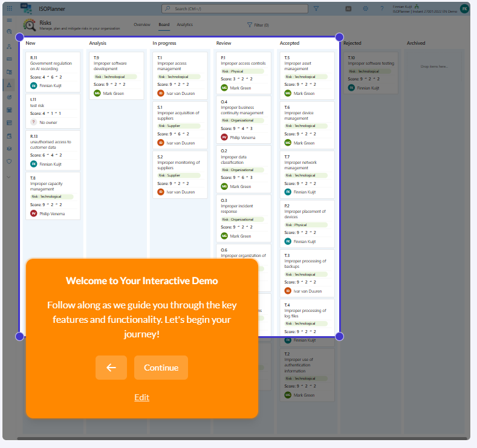This screenshot has width=477, height=448.
Task: Expand the sidebar chevron below the shield
Action: (9, 177)
